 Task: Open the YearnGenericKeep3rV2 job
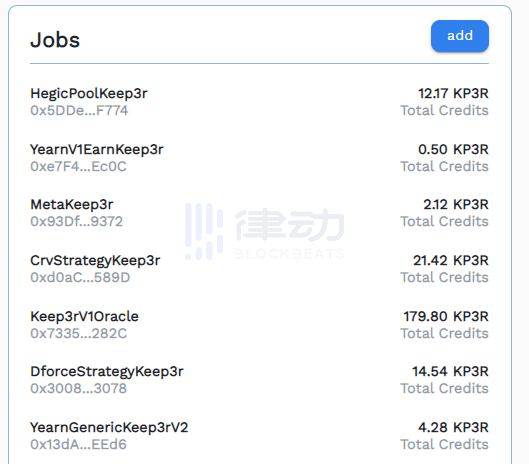109,428
